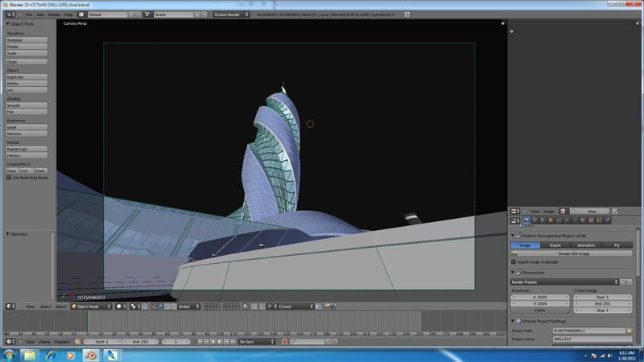
Task: Open the Physics properties tab icon
Action: [607, 220]
